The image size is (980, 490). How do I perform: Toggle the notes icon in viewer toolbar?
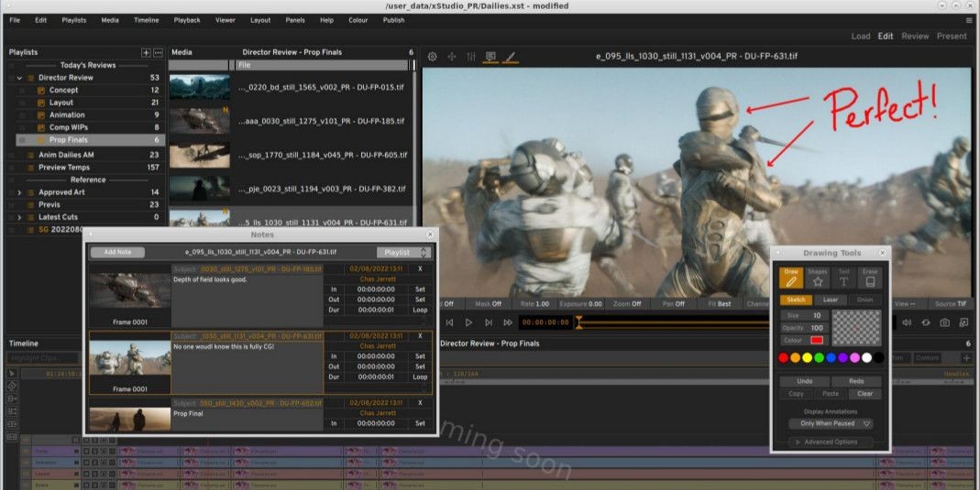490,57
